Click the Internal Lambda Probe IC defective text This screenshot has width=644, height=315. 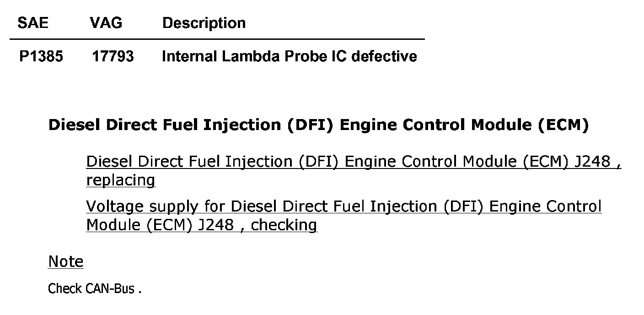(290, 56)
